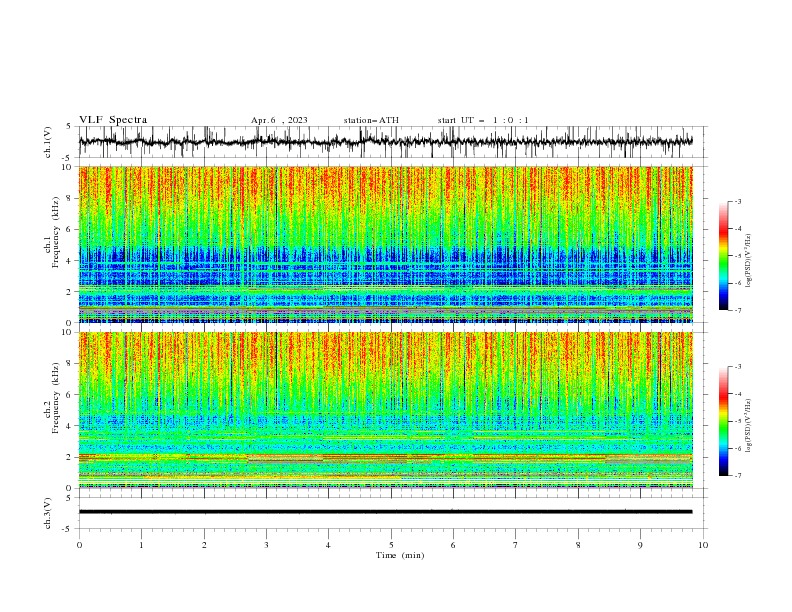
Task: Click the ch.1 color scale "log(PSD)(V²/Hz)" label
Action: point(749,261)
